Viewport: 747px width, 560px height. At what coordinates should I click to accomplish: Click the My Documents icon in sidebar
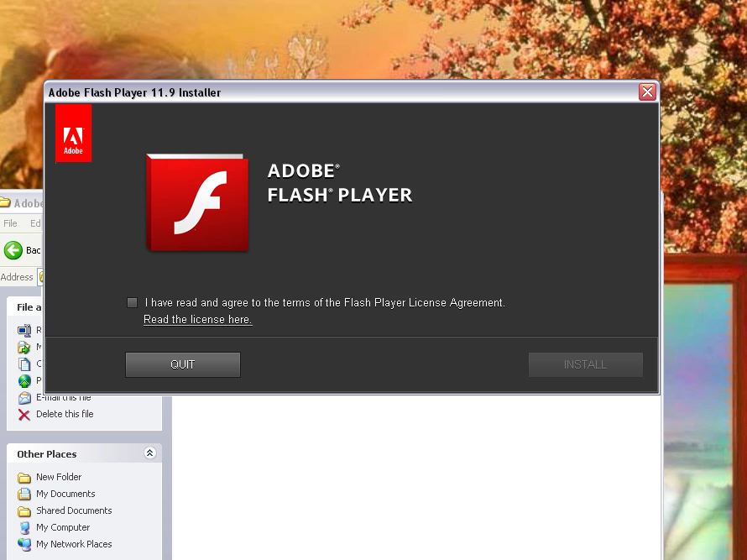(x=24, y=495)
